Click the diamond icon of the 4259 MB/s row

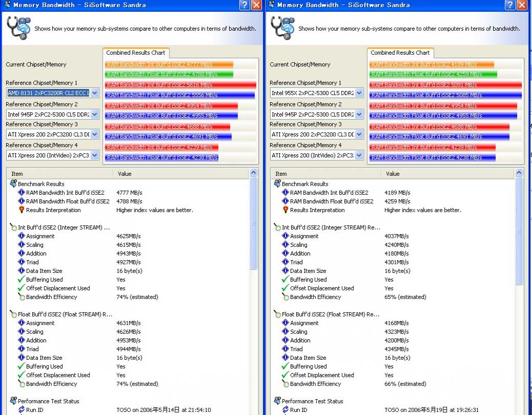point(285,201)
